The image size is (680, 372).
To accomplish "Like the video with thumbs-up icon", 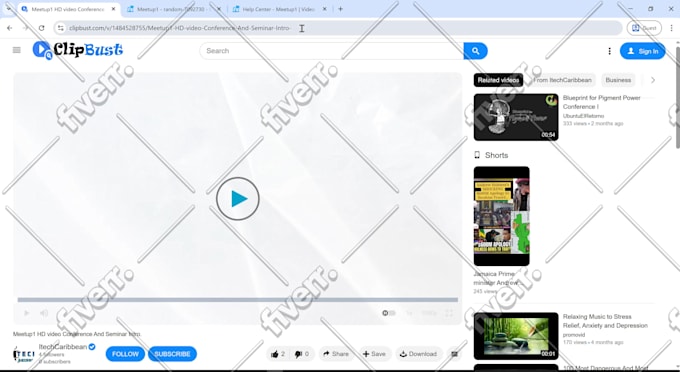I will point(278,354).
